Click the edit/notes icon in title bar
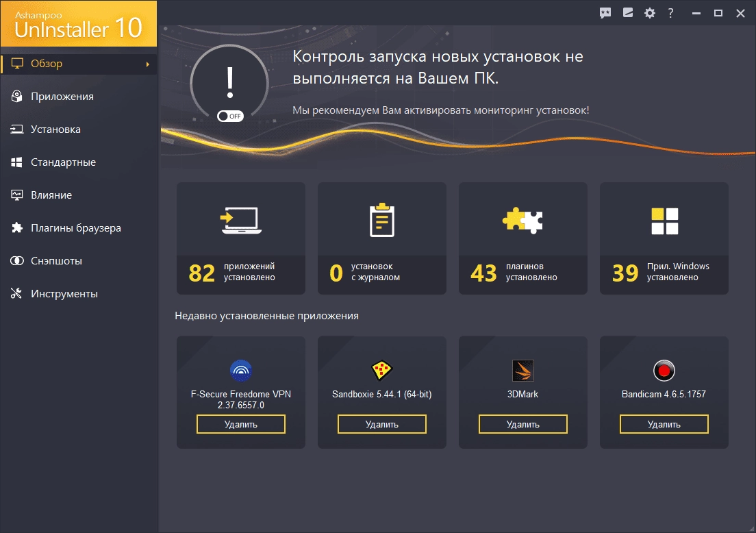Viewport: 756px width, 533px height. [628, 12]
